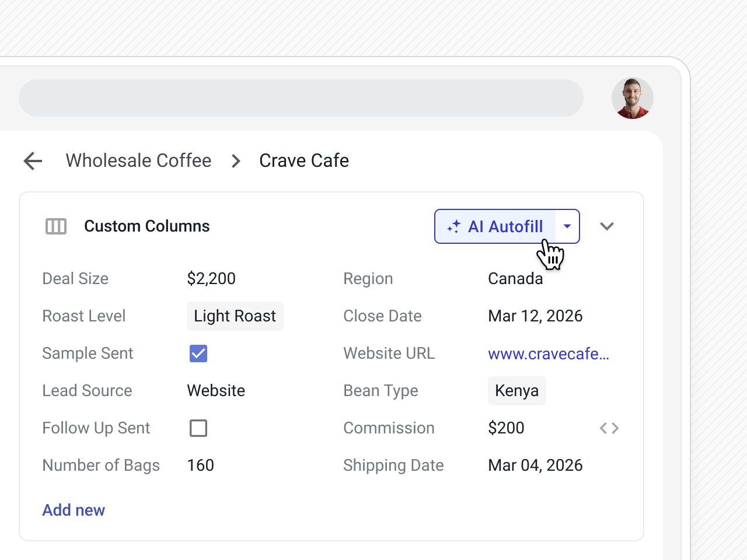Image resolution: width=747 pixels, height=560 pixels.
Task: Open the user profile avatar
Action: (632, 99)
